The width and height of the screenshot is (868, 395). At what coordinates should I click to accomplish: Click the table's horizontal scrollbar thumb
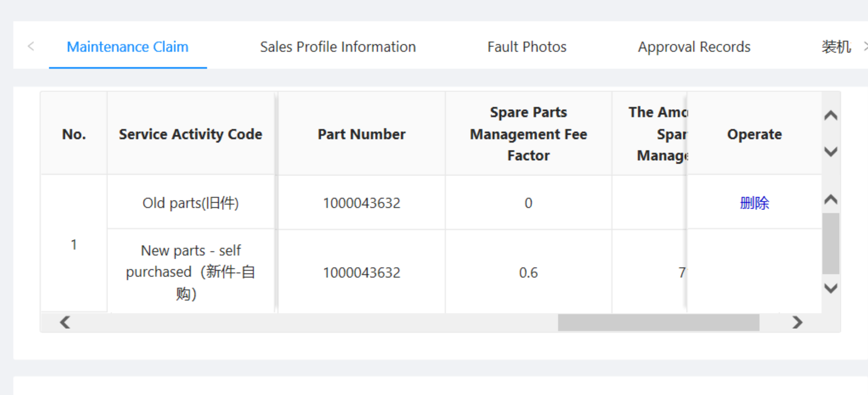coord(658,323)
